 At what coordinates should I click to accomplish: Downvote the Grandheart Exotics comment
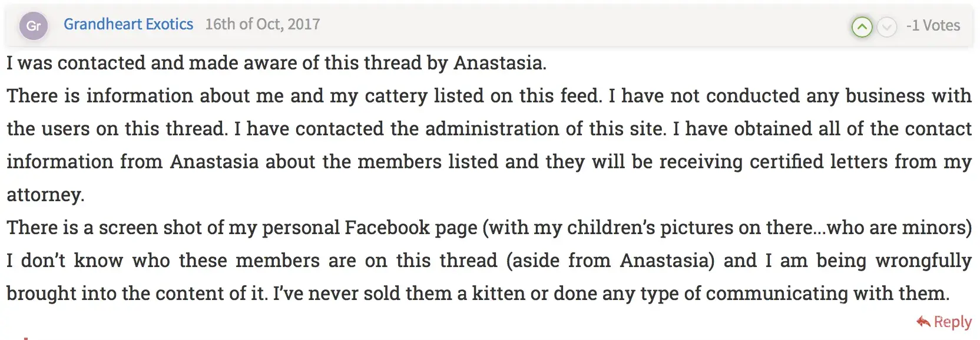886,26
